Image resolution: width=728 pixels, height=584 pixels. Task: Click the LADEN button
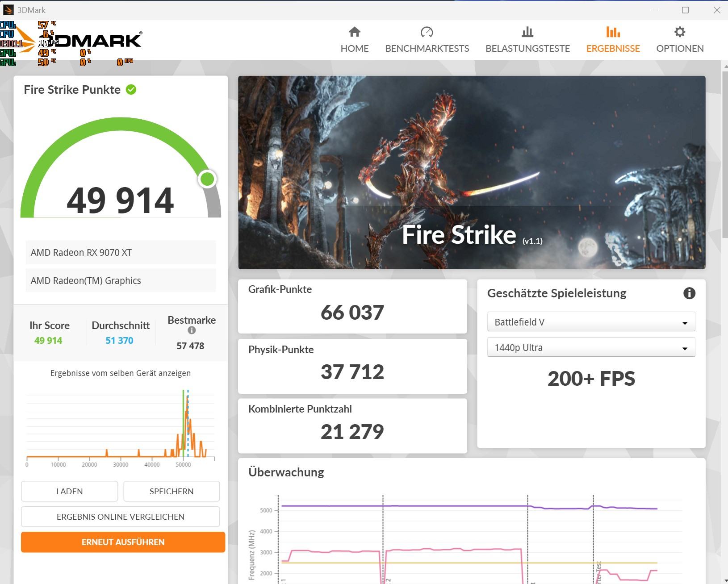pyautogui.click(x=69, y=491)
